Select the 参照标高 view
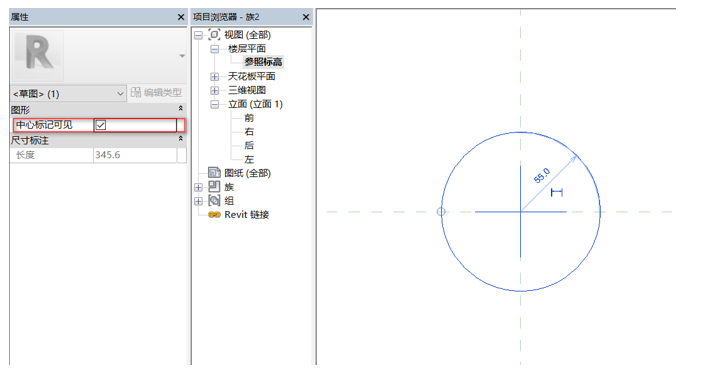 [x=263, y=62]
